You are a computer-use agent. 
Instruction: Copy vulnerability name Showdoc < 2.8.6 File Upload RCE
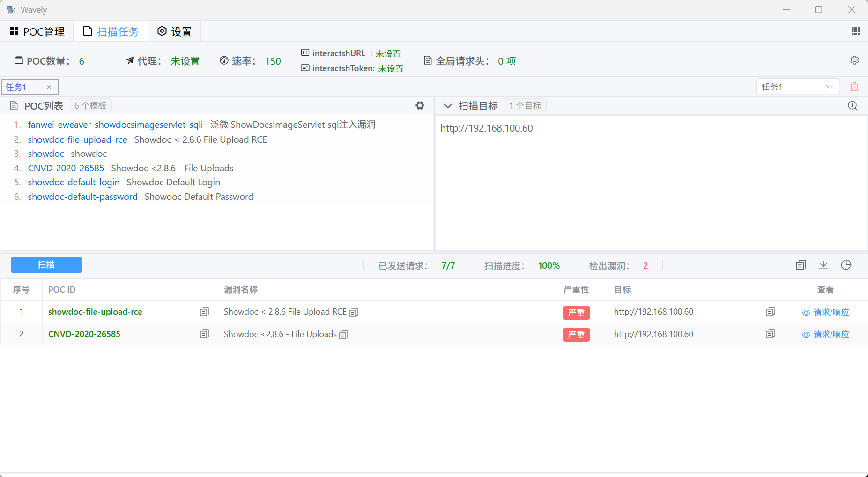(354, 312)
